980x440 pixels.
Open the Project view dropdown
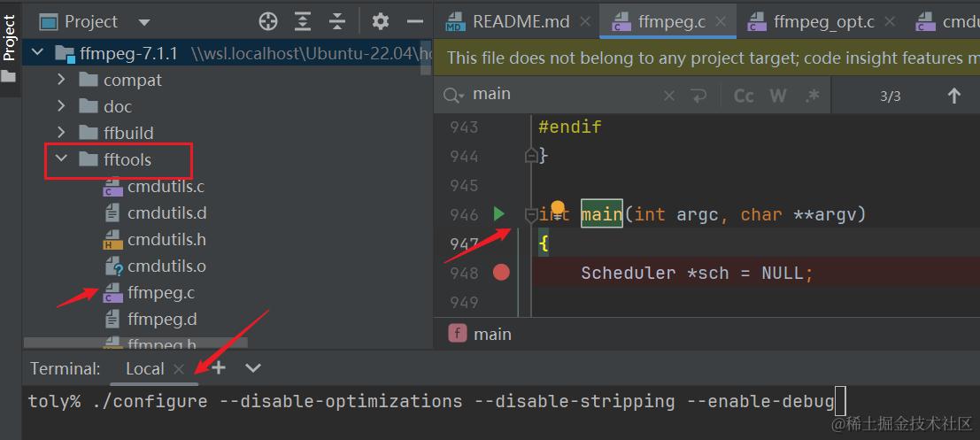coord(144,21)
